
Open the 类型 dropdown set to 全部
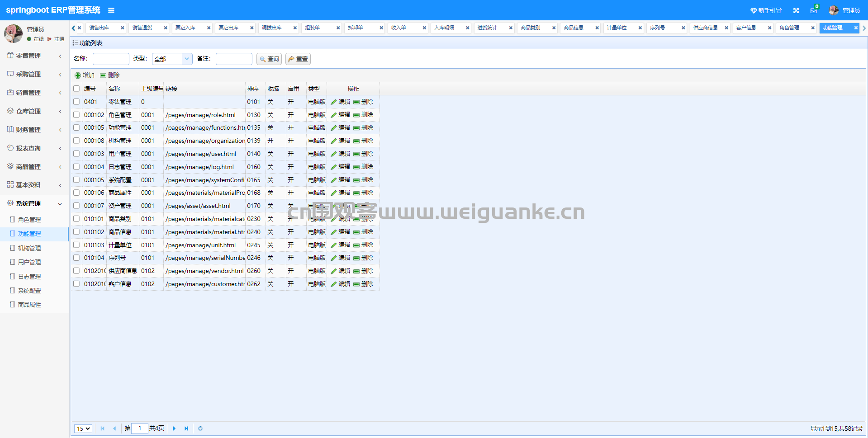(172, 59)
